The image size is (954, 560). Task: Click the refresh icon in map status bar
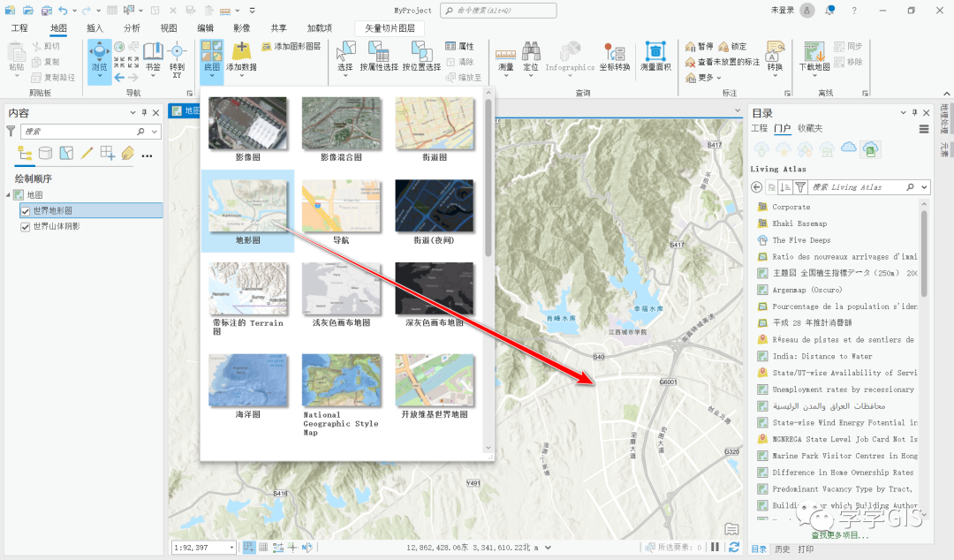tap(734, 548)
